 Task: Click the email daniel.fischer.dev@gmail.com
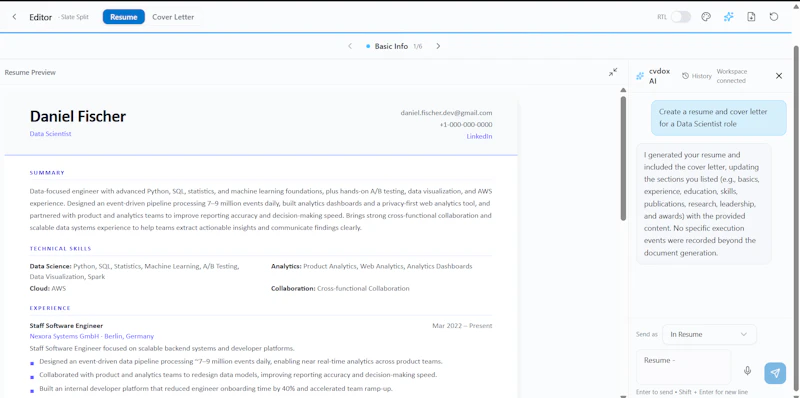446,113
